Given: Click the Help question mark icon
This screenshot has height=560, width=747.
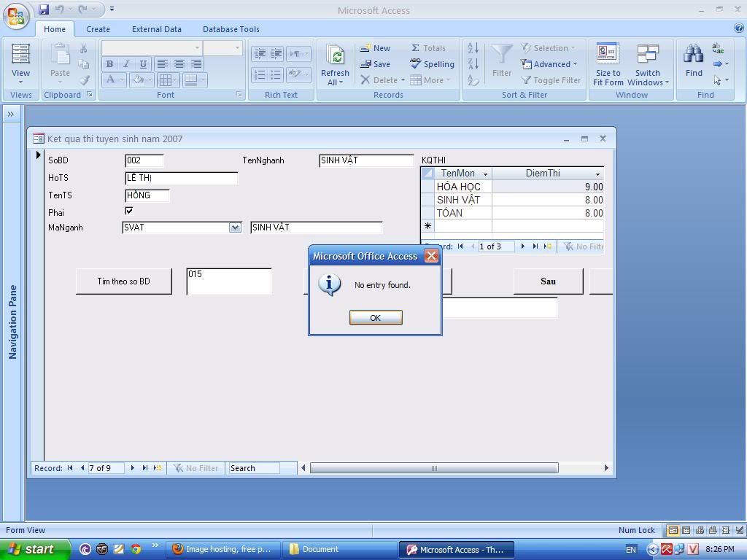Looking at the screenshot, I should pos(738,28).
